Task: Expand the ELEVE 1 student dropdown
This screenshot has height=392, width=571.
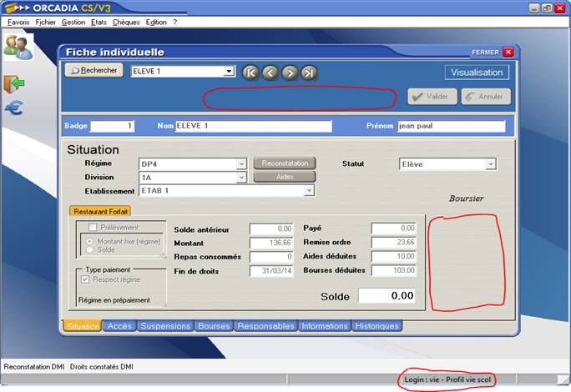Action: (x=229, y=72)
